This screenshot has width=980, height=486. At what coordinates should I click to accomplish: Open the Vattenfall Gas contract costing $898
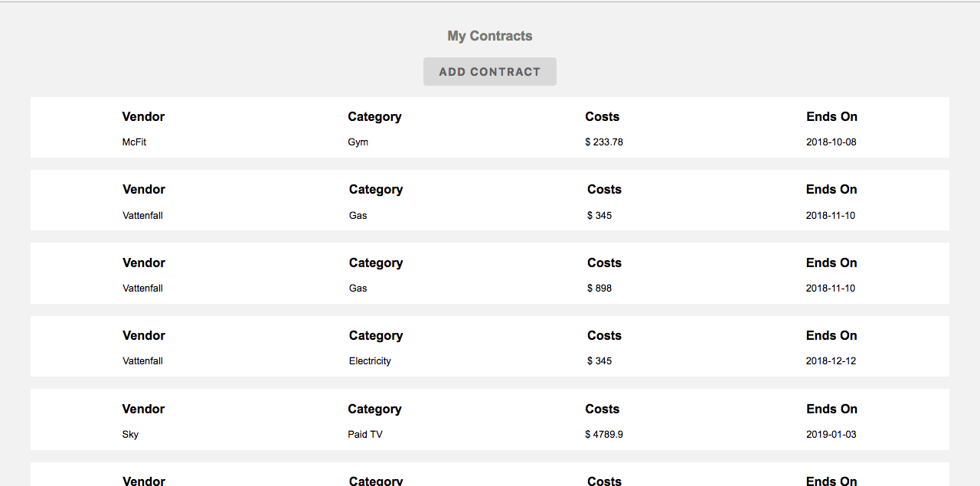point(489,272)
